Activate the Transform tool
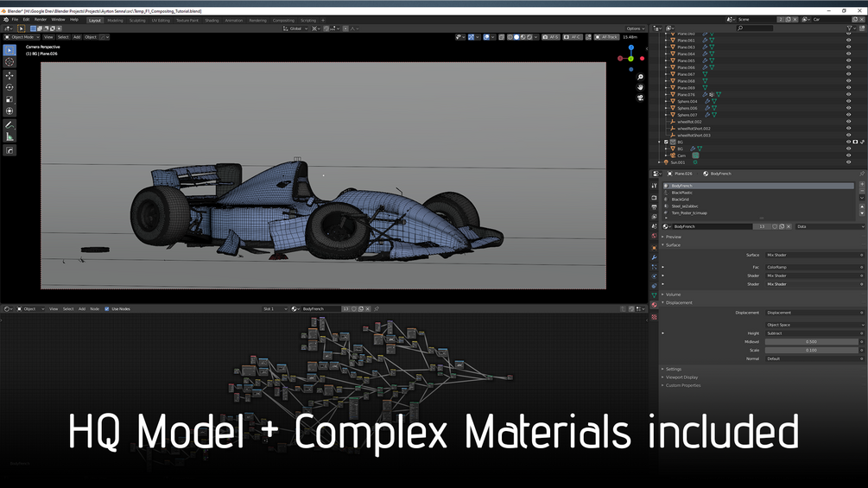 point(10,111)
